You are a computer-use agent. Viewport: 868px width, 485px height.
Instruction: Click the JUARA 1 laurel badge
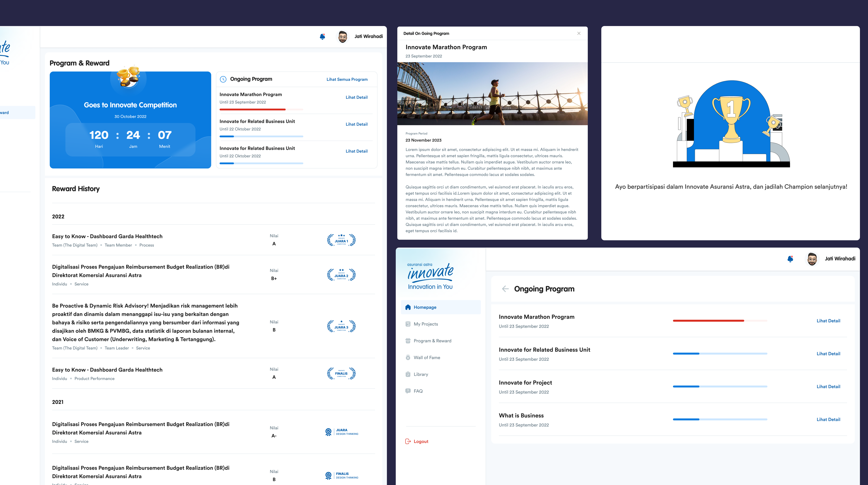tap(341, 240)
